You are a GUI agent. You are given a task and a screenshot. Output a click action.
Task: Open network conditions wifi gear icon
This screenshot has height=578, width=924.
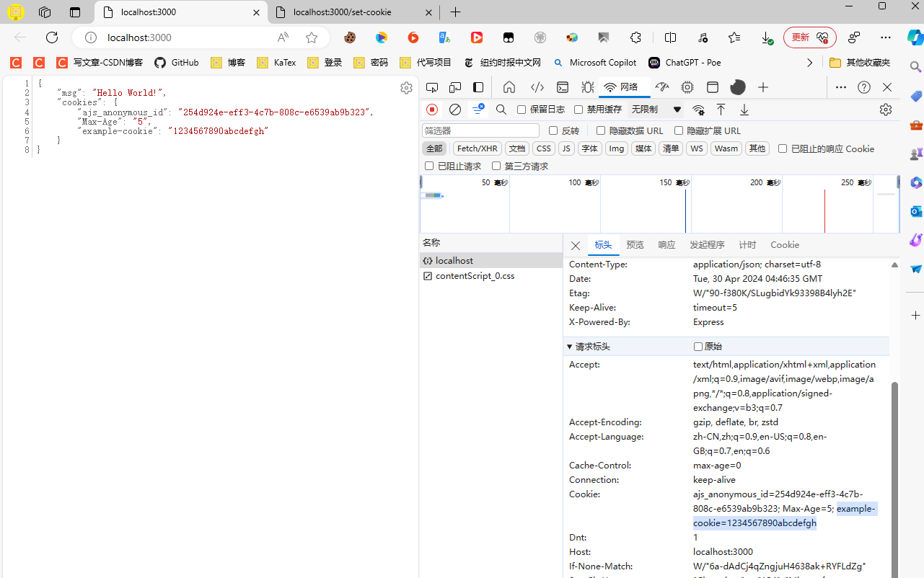[698, 110]
